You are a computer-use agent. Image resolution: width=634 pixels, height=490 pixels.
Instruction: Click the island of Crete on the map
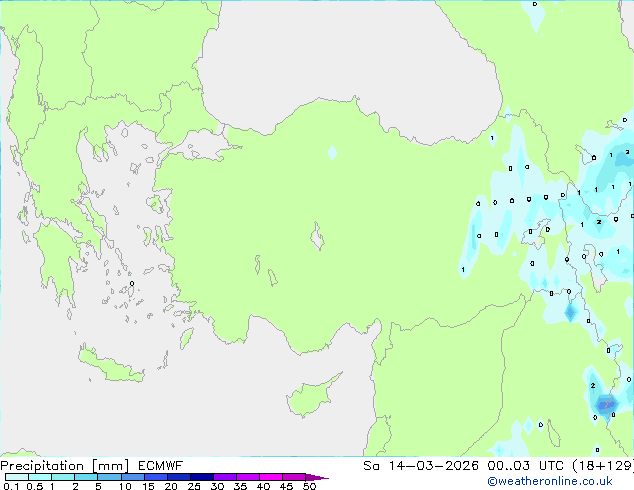[110, 366]
